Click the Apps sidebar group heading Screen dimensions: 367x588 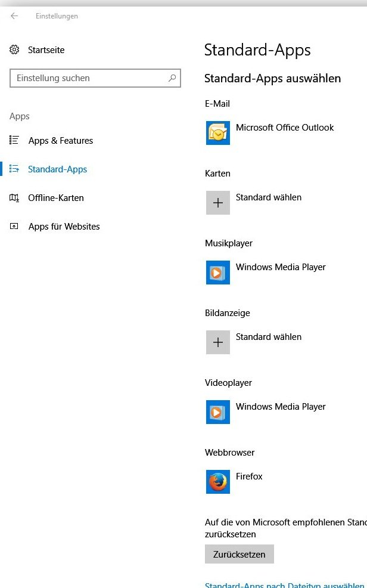click(x=20, y=116)
